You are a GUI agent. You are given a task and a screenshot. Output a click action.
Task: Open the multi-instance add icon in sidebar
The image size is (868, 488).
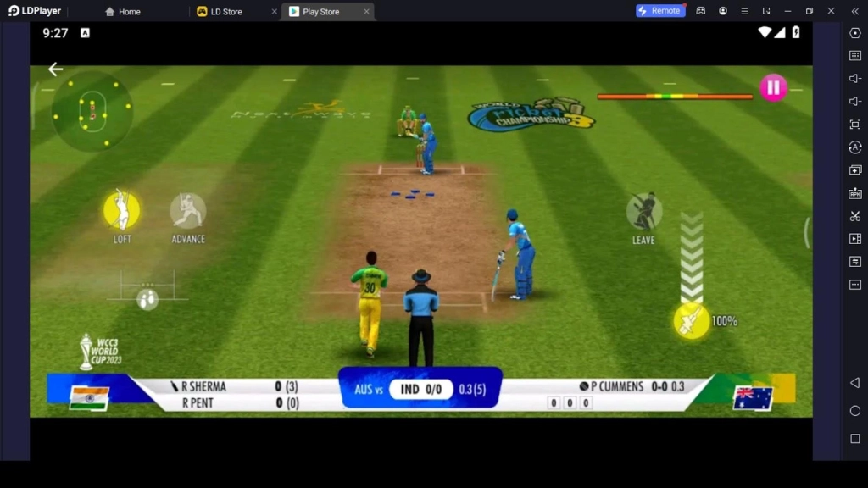click(x=855, y=169)
